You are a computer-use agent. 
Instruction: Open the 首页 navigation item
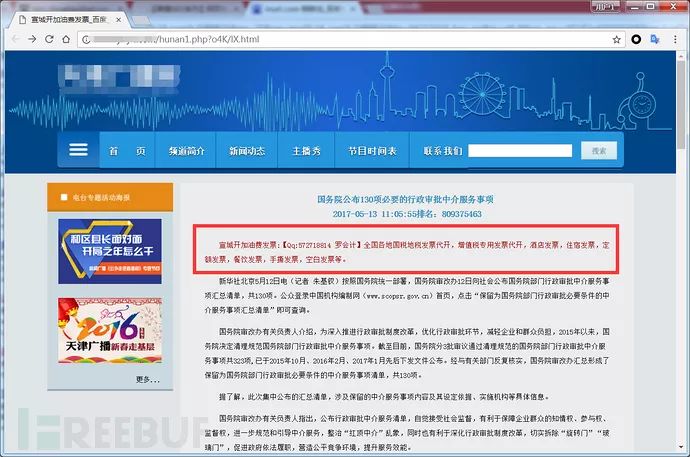tap(127, 151)
